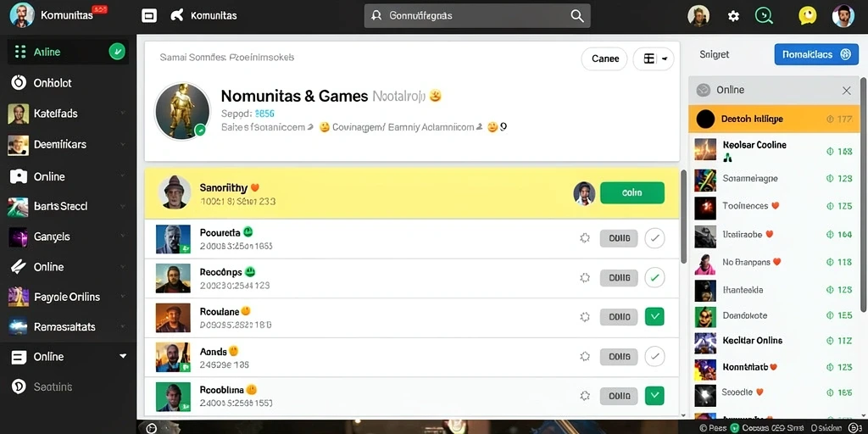Screen dimensions: 868x434
Task: Expand the Online dropdown arrow in sidebar
Action: pos(123,357)
